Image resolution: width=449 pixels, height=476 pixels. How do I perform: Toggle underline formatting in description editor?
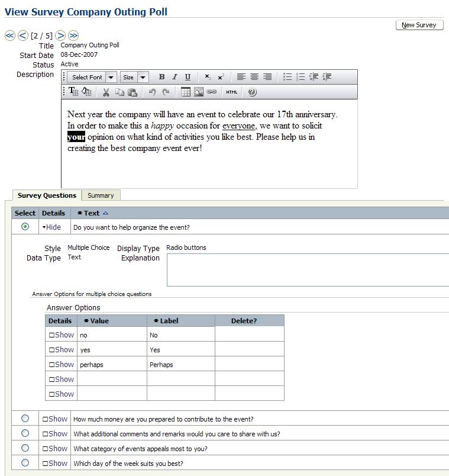click(x=188, y=77)
